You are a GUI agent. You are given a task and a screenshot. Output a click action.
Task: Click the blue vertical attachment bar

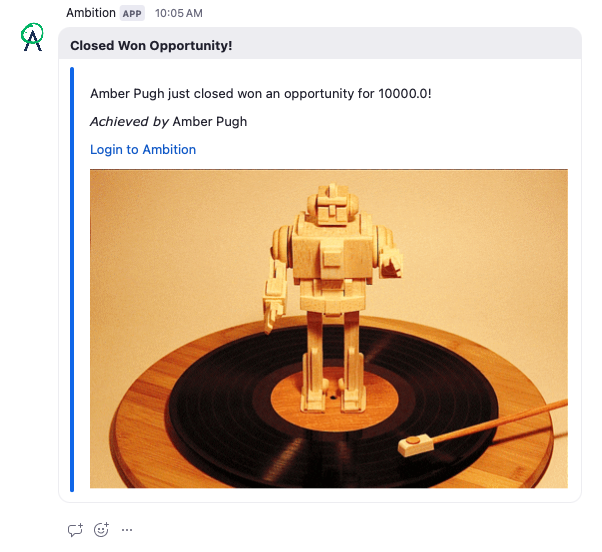click(x=72, y=279)
